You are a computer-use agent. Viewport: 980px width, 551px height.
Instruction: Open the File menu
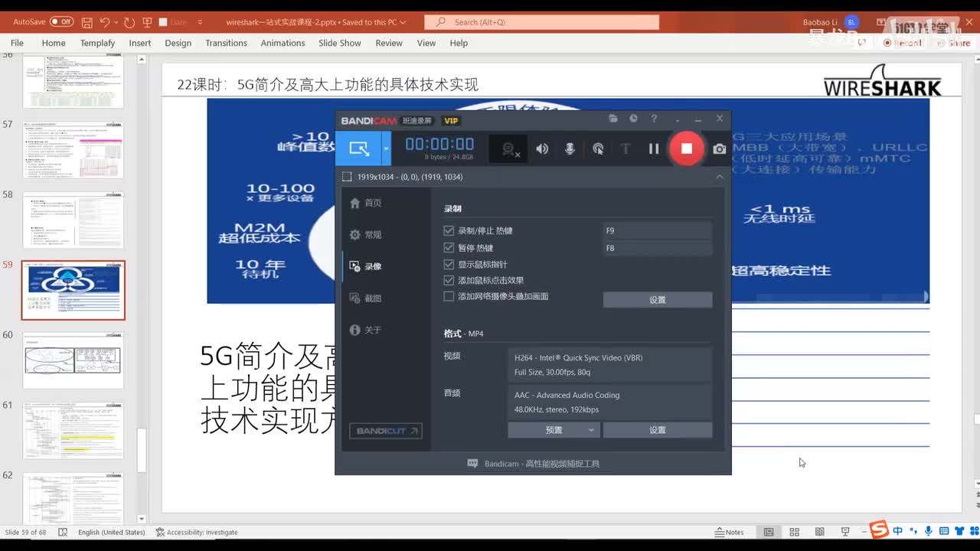coord(17,43)
